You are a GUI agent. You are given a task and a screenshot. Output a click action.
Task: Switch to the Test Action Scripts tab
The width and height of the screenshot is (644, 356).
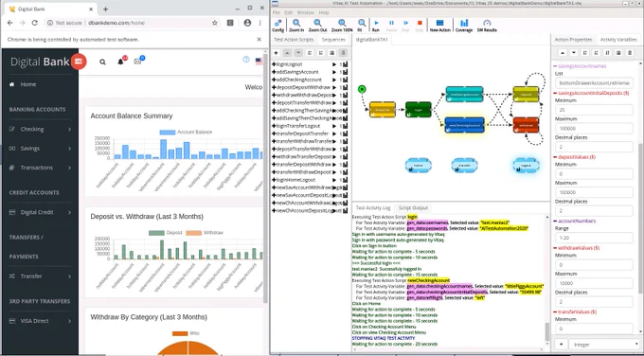pyautogui.click(x=294, y=40)
